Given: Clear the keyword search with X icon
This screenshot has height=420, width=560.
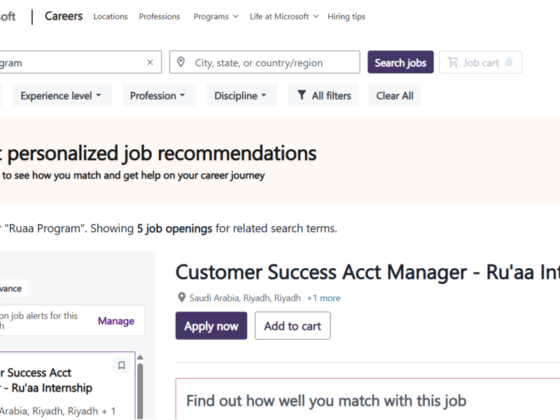Looking at the screenshot, I should pyautogui.click(x=150, y=62).
